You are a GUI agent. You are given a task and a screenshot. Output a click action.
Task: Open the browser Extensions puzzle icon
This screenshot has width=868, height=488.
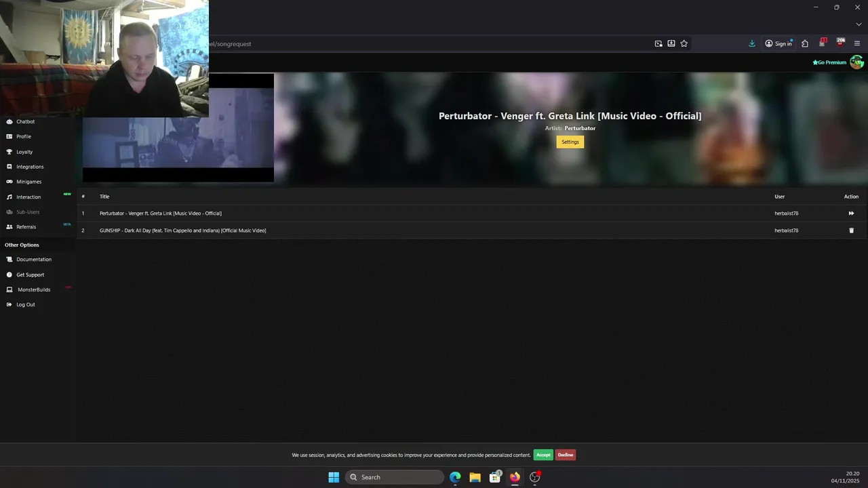point(805,43)
